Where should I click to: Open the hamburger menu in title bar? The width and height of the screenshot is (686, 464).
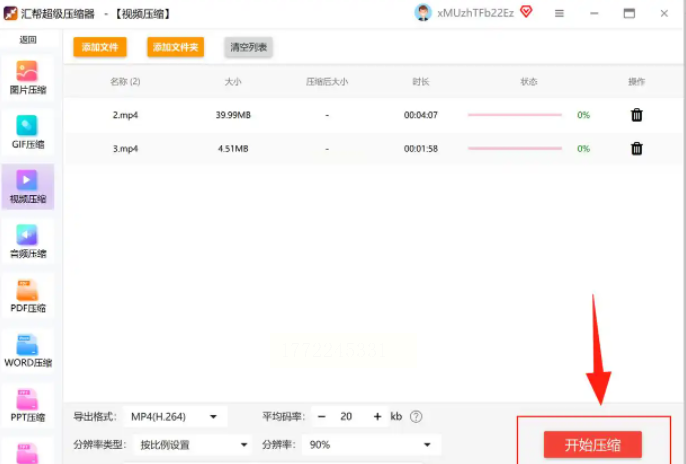pos(559,14)
